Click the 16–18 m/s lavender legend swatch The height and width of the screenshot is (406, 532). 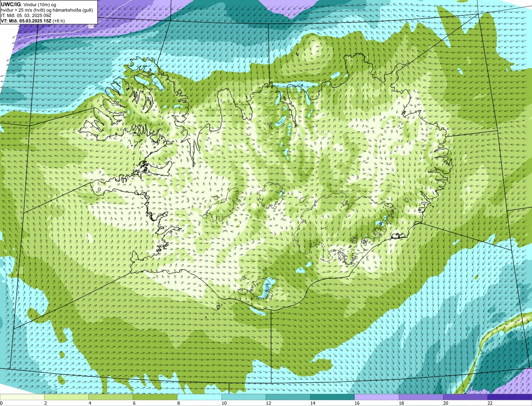(x=377, y=397)
